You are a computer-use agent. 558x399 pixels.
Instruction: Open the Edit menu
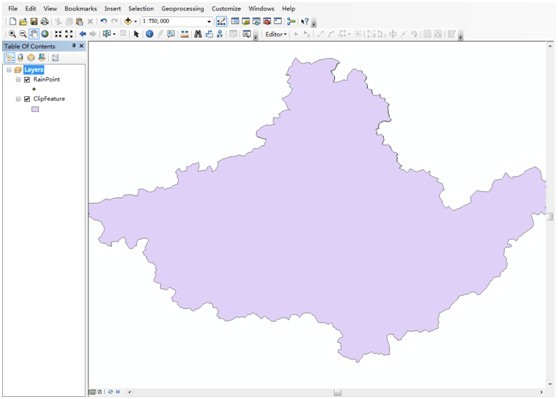tap(31, 9)
